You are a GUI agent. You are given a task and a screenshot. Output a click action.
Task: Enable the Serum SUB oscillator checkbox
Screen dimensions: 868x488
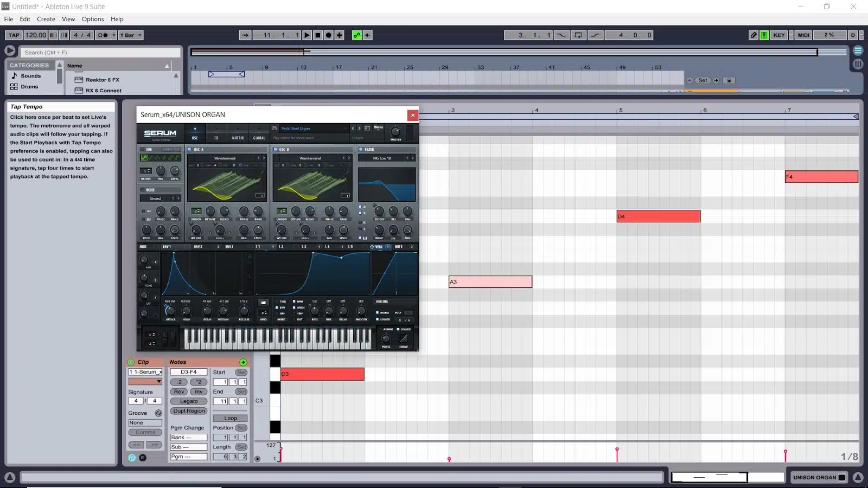[143, 150]
